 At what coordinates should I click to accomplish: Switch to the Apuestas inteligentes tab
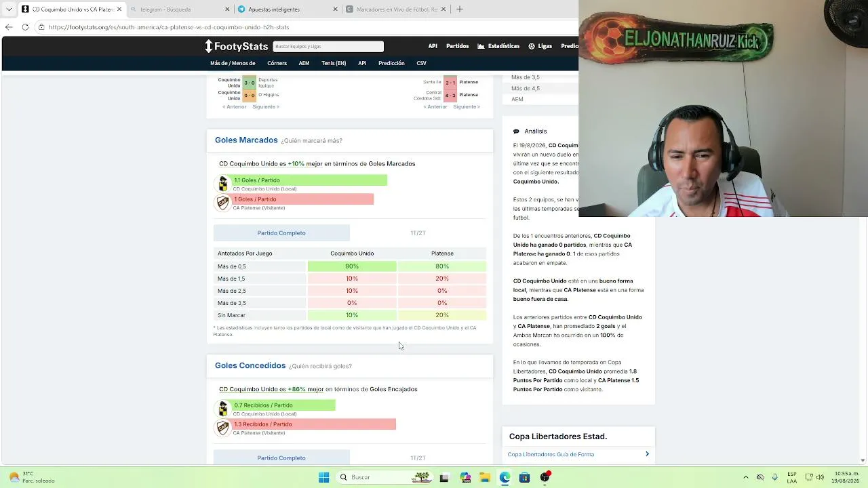click(x=287, y=9)
